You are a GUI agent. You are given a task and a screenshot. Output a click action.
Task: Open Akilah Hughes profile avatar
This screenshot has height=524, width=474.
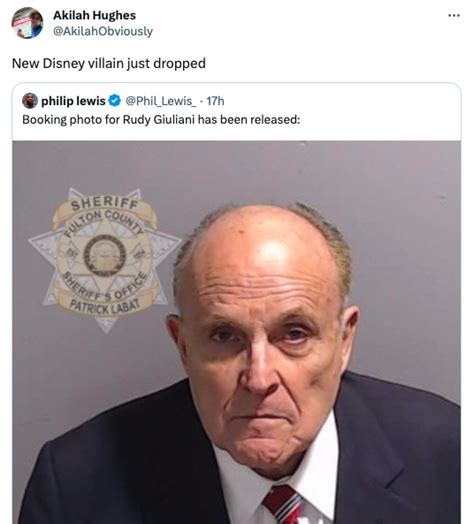point(27,23)
